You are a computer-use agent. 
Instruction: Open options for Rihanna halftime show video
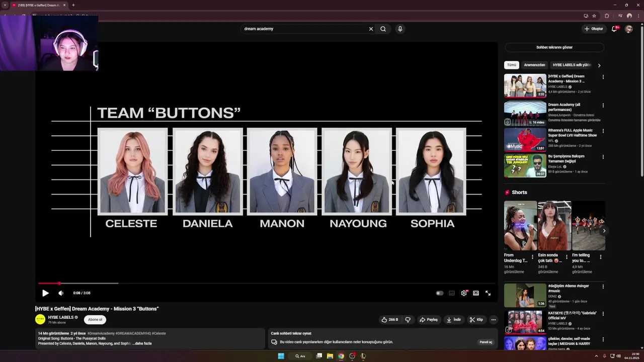click(x=603, y=131)
